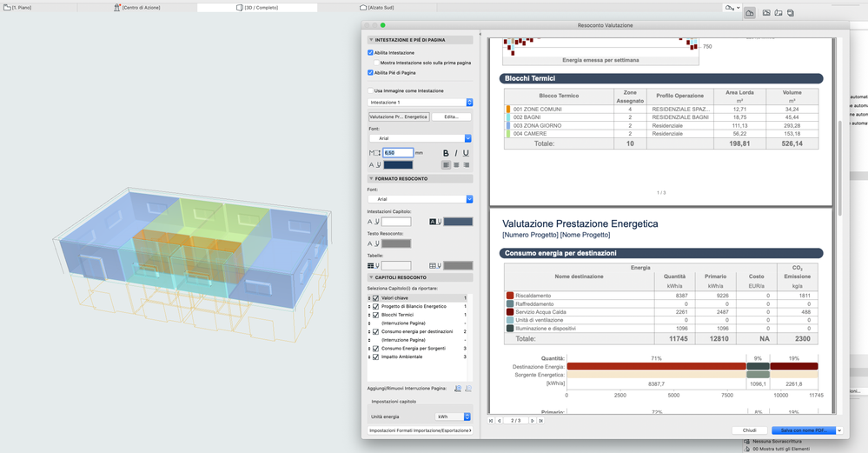
Task: Click drag handle of Impatto Ambientale row
Action: (x=369, y=357)
